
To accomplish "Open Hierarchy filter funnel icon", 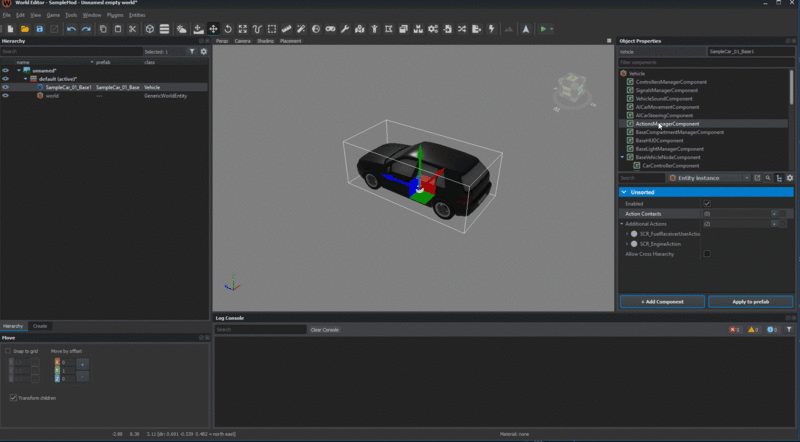I will click(193, 51).
